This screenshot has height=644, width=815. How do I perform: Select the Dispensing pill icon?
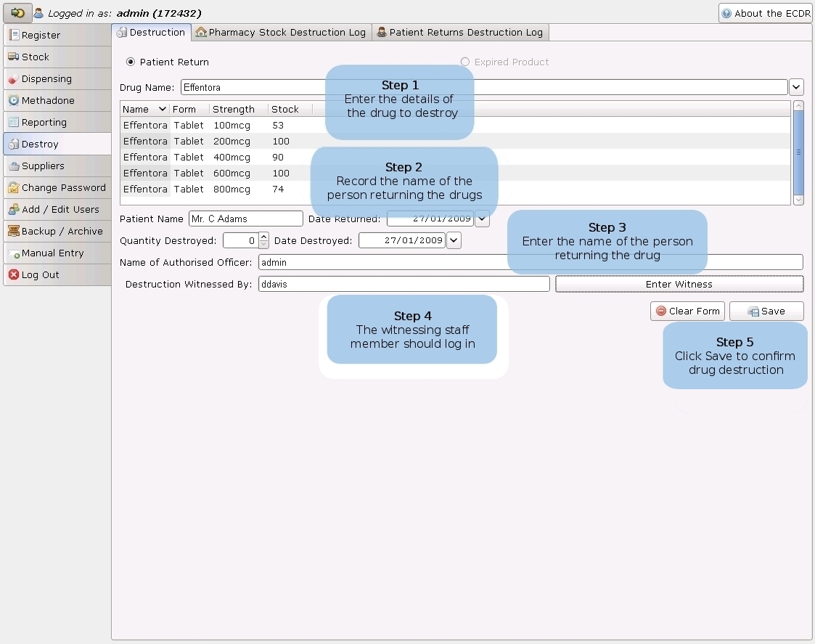[x=14, y=78]
